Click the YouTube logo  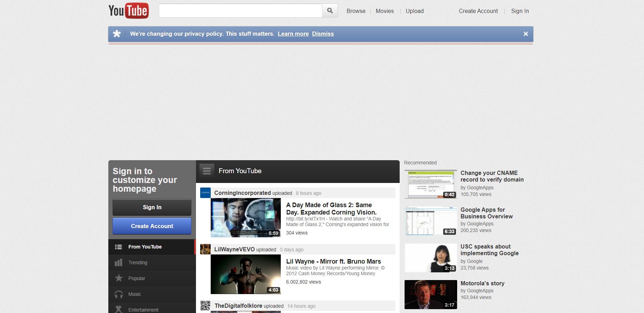(x=128, y=11)
